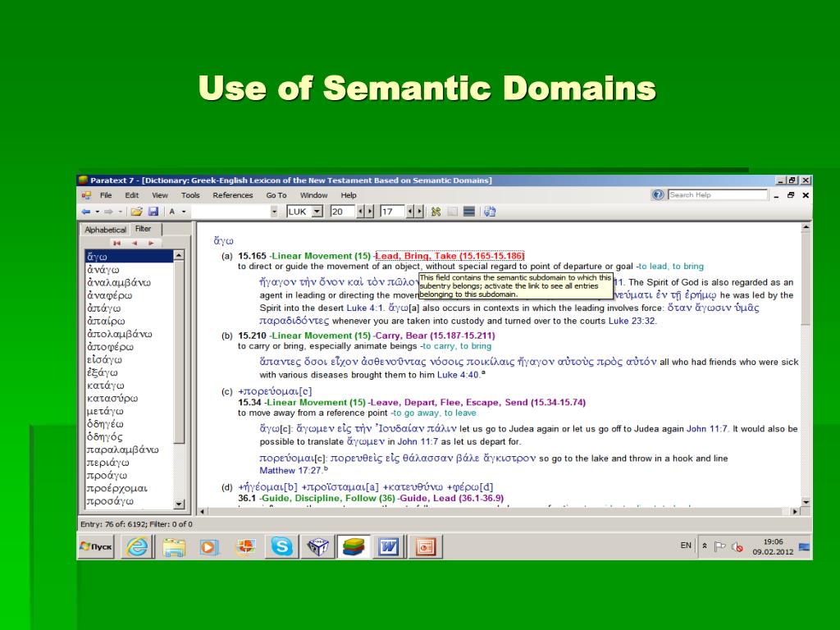Click the blue Help question mark icon
The width and height of the screenshot is (840, 630).
click(658, 195)
